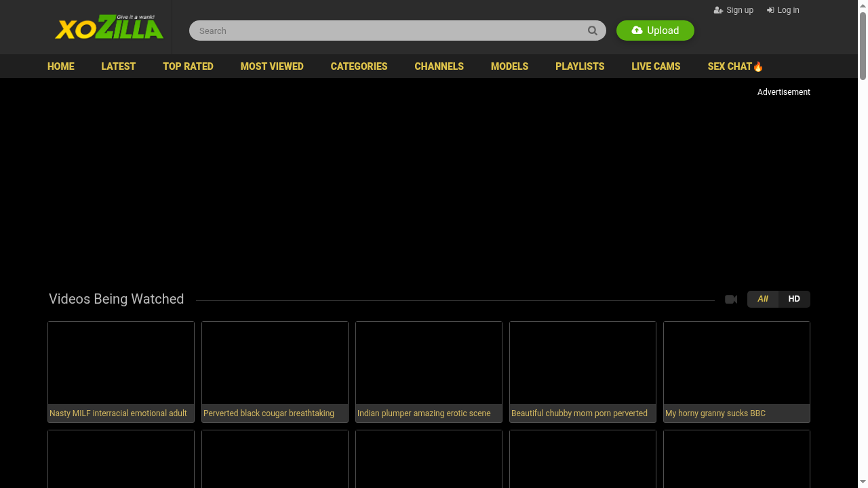Viewport: 868px width, 488px height.
Task: Select the All videos filter
Action: pyautogui.click(x=763, y=299)
